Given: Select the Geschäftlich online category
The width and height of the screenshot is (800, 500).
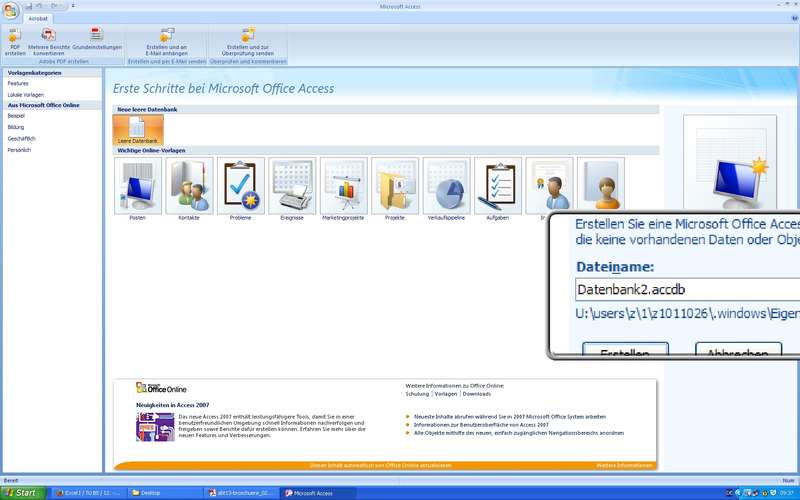Looking at the screenshot, I should pos(21,138).
